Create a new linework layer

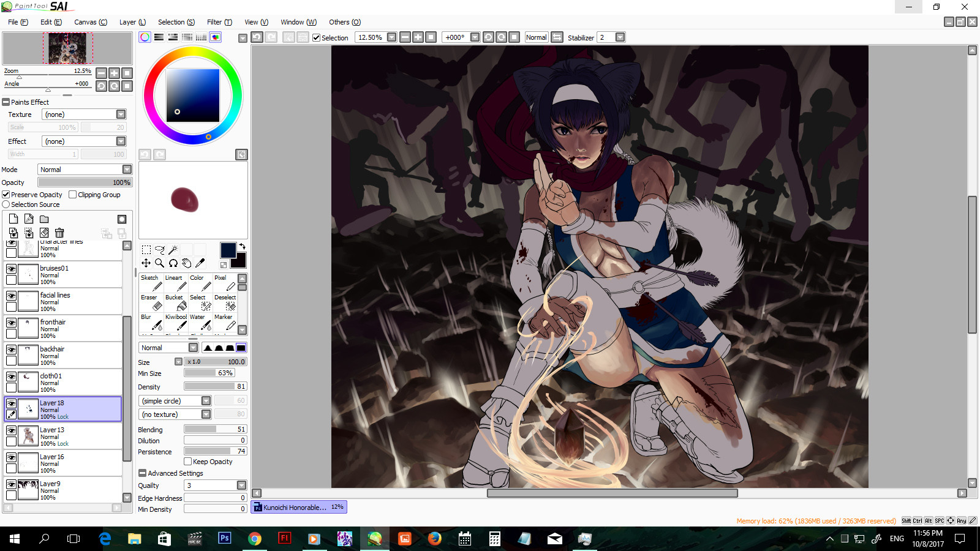29,219
